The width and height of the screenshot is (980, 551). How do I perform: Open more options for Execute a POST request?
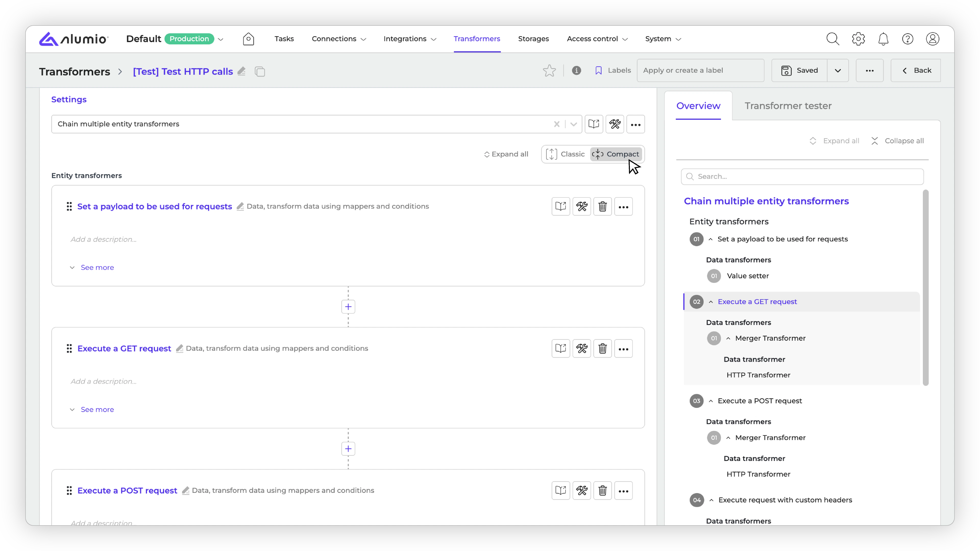[623, 491]
